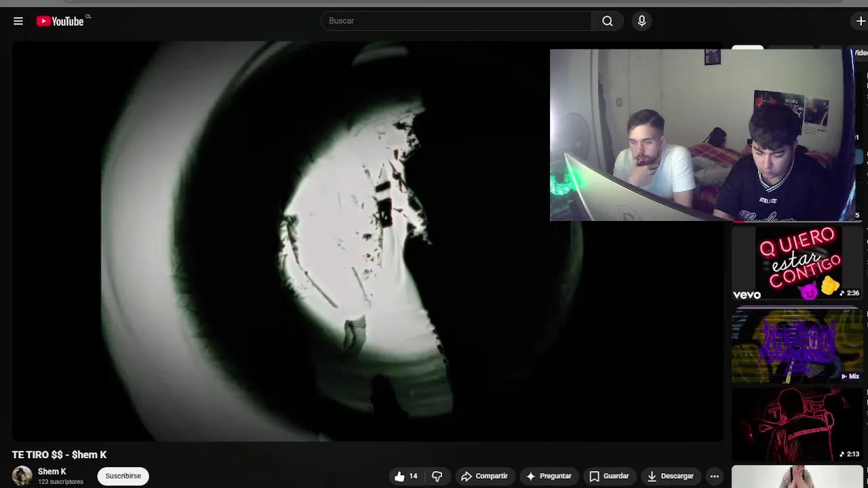The image size is (868, 488).
Task: Start voice search with microphone icon
Action: pyautogui.click(x=642, y=21)
